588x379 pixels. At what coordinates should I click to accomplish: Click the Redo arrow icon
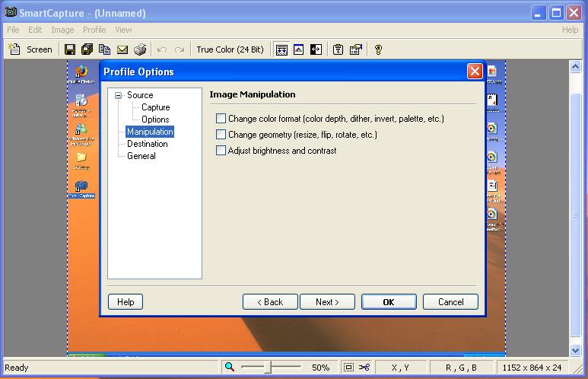pos(180,49)
